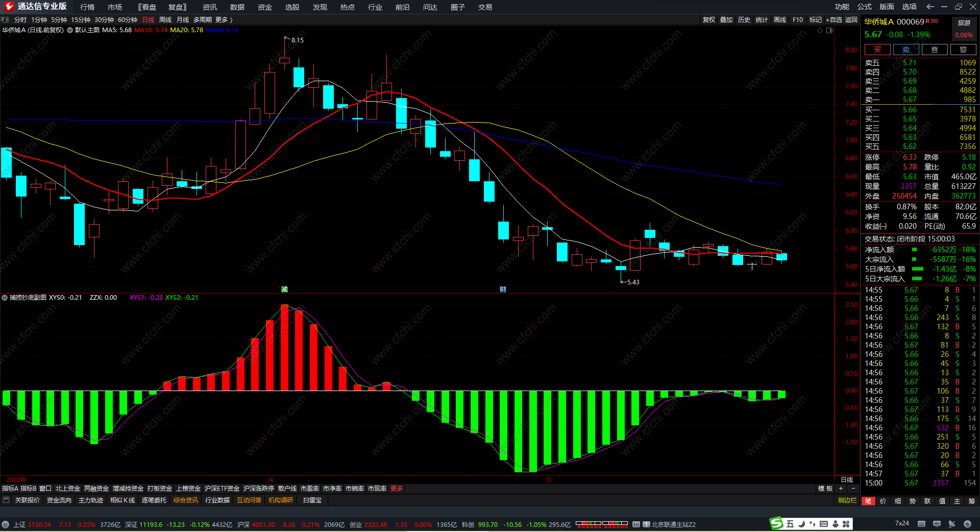Viewport: 980px width, 532px height.
Task: Open the 版面 menu
Action: pos(887,7)
